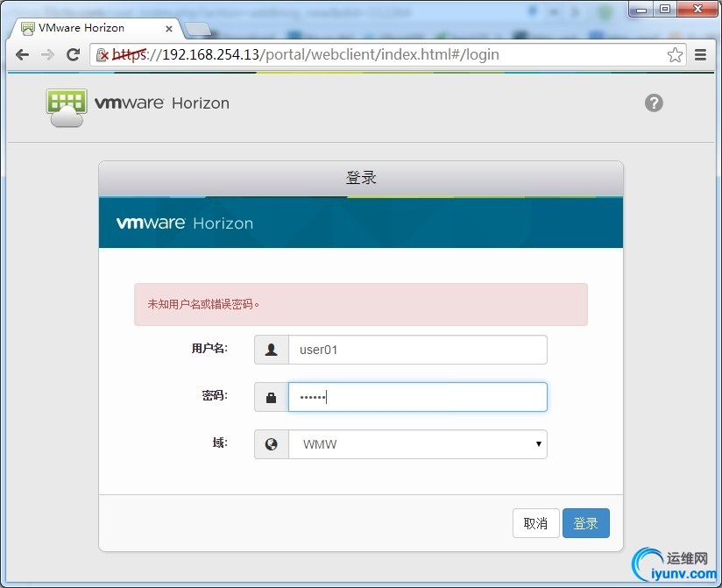Click the 用户名 label
Screen dimensions: 722x588
click(209, 349)
